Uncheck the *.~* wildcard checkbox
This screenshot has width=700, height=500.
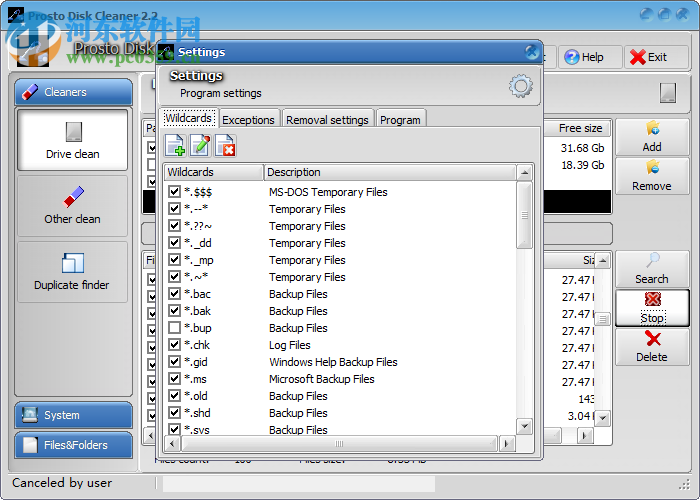(174, 276)
